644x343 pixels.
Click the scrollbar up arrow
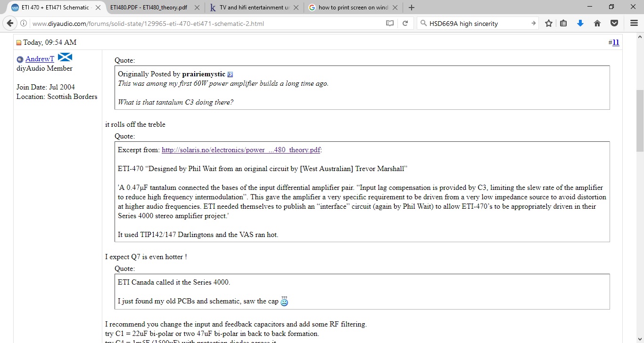click(x=640, y=37)
